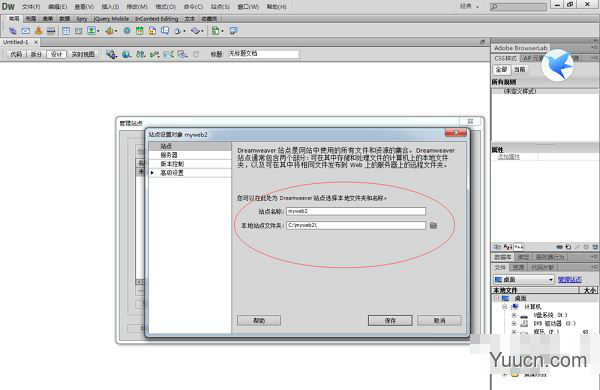Show category view in CSS properties
The width and height of the screenshot is (600, 390).
497,247
